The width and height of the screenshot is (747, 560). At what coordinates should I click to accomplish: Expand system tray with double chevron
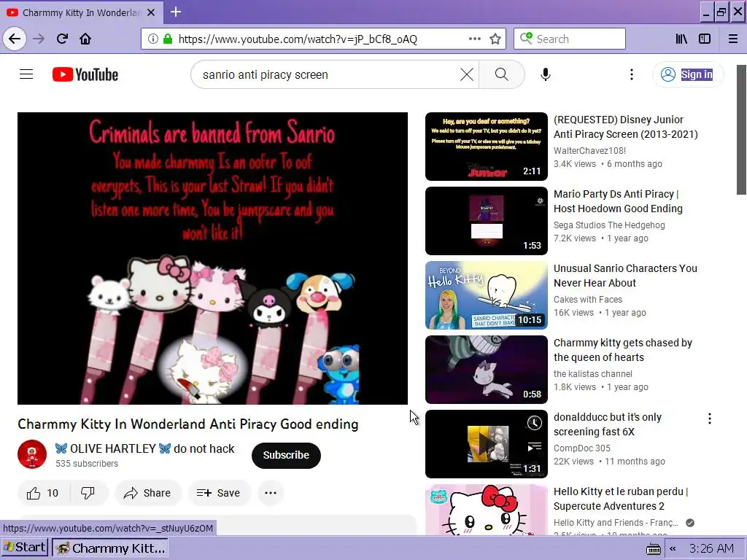tap(673, 549)
